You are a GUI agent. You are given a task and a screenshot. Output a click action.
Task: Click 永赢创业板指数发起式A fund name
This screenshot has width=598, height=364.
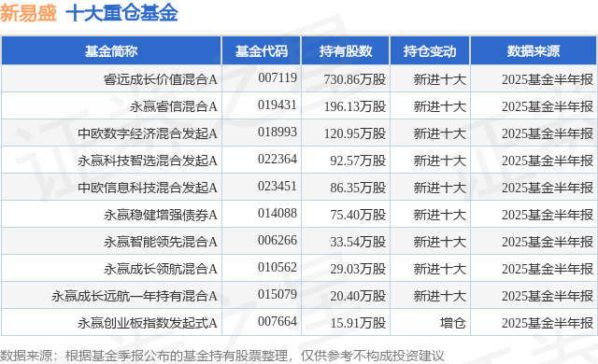click(x=148, y=323)
